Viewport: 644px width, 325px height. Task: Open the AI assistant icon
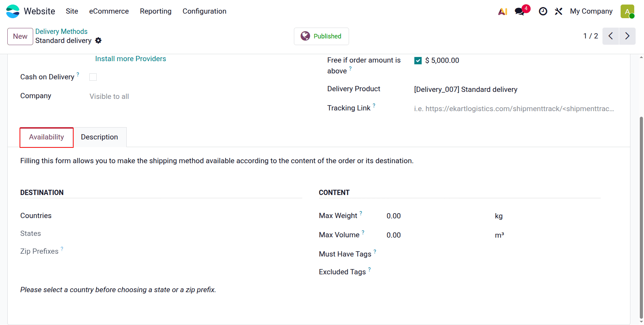point(503,11)
